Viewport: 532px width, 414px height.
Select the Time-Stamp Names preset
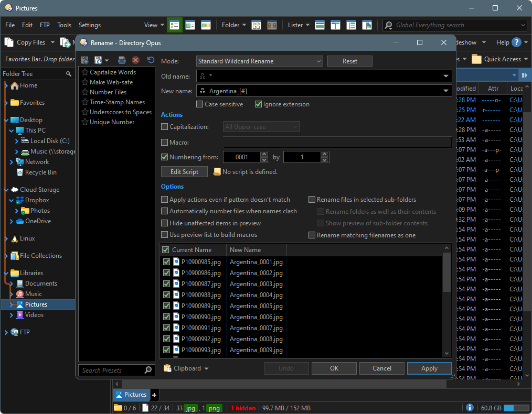[117, 102]
